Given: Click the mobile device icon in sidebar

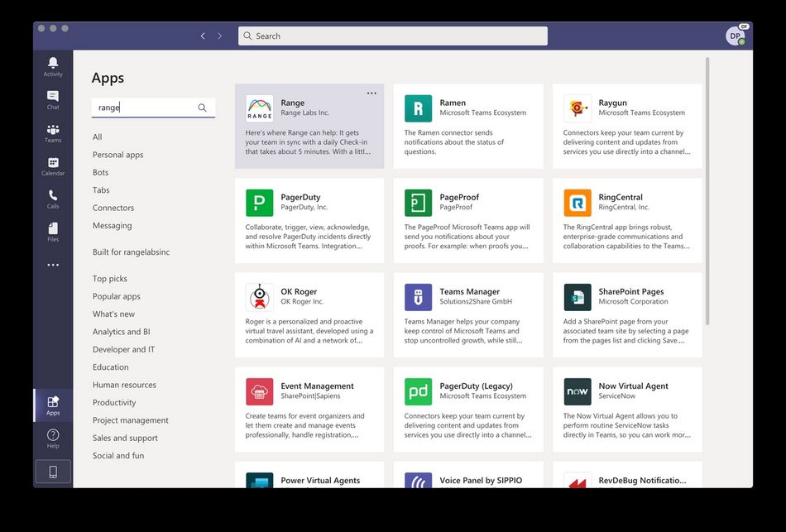Looking at the screenshot, I should coord(53,472).
